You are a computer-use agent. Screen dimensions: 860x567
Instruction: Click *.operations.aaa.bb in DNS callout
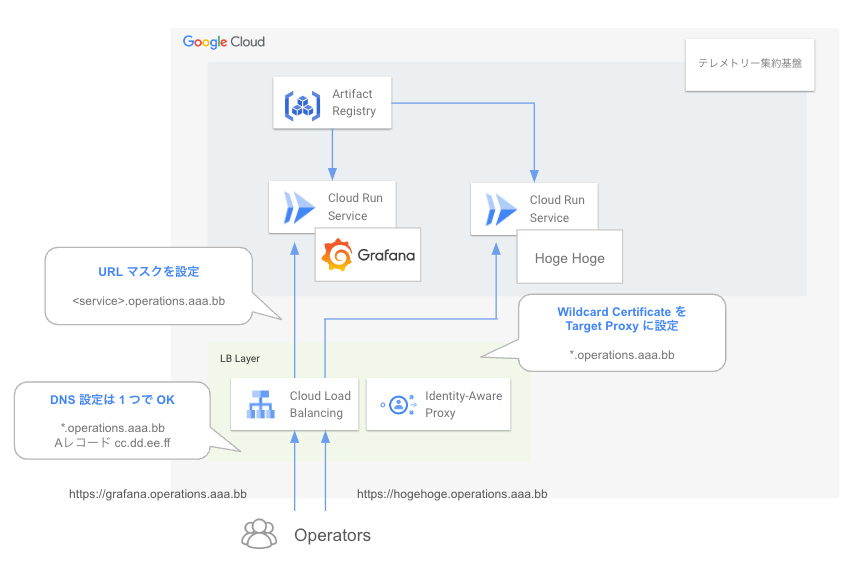pos(112,428)
